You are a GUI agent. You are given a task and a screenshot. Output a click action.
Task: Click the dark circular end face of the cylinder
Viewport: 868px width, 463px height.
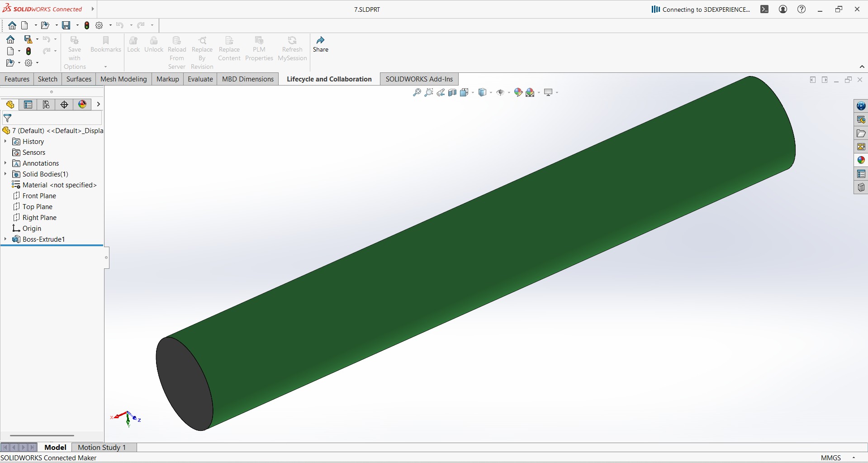184,384
